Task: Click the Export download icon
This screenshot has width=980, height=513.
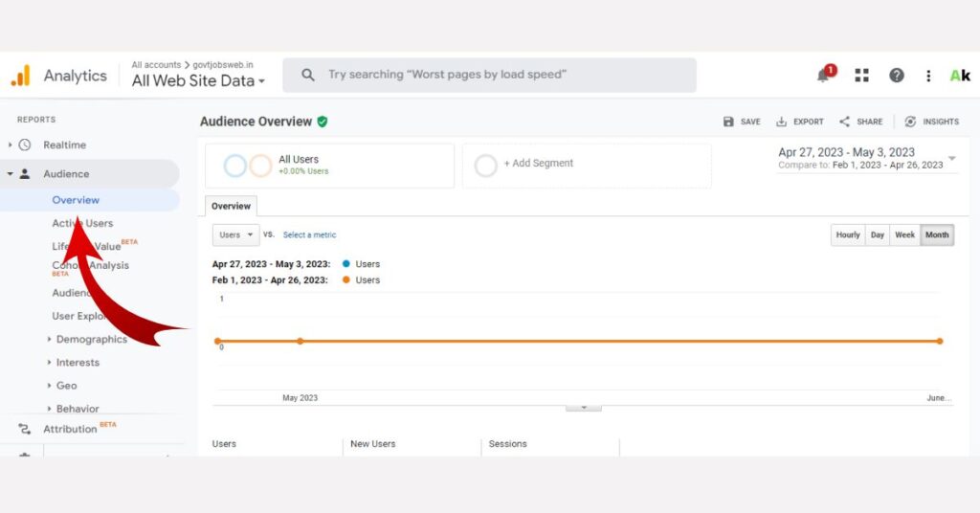Action: click(781, 122)
